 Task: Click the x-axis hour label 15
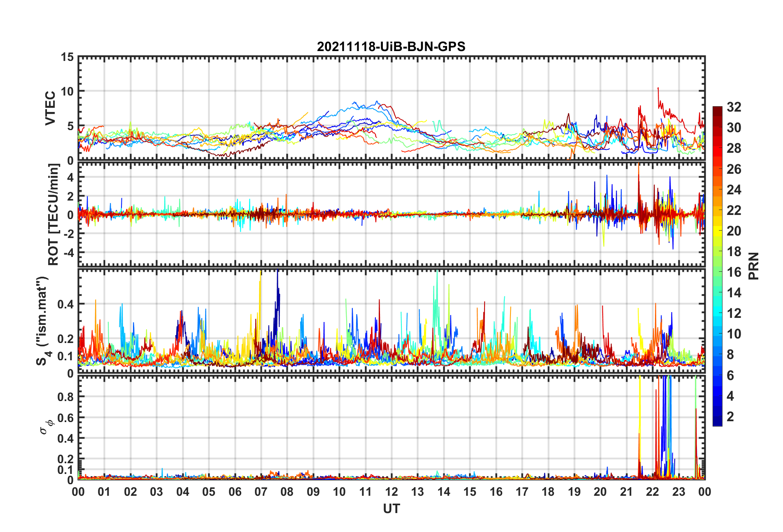[x=470, y=492]
